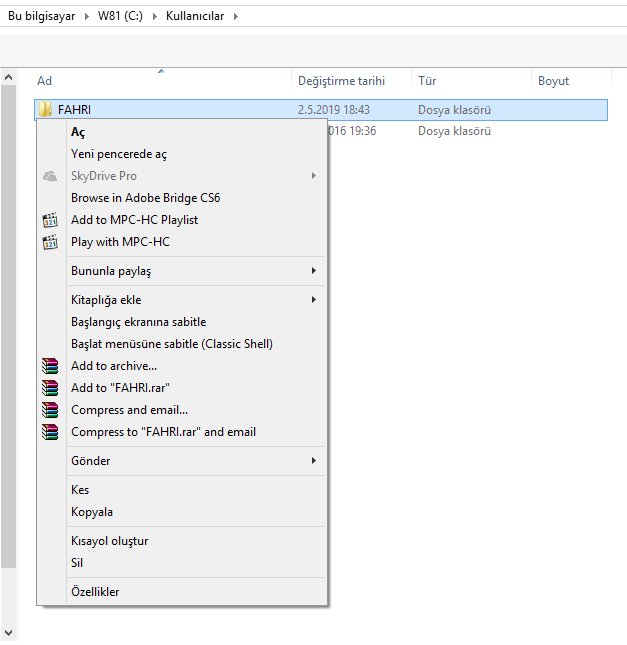Expand the Bununla paylaş submenu arrow
Screen dimensions: 627x645
coord(314,271)
